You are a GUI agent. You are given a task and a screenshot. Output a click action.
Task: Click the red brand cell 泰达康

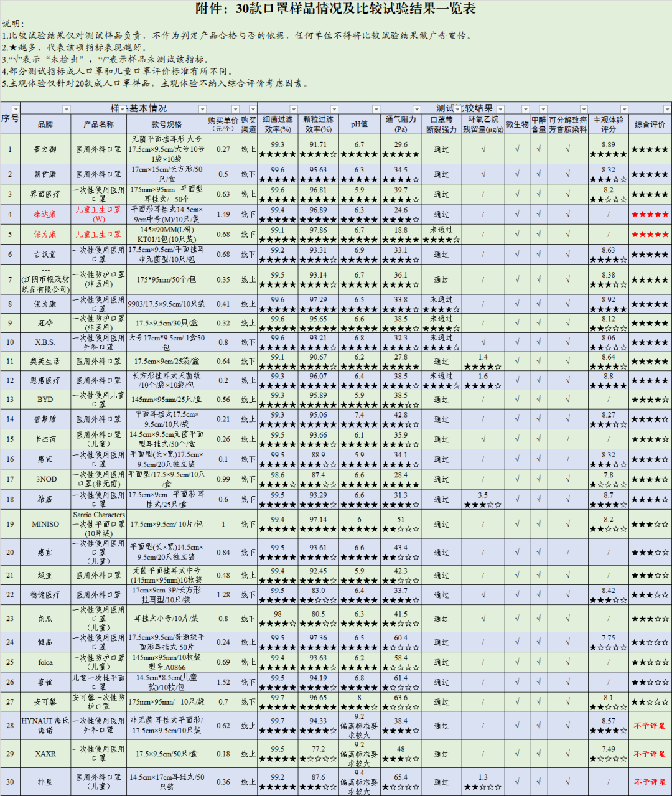pyautogui.click(x=45, y=215)
